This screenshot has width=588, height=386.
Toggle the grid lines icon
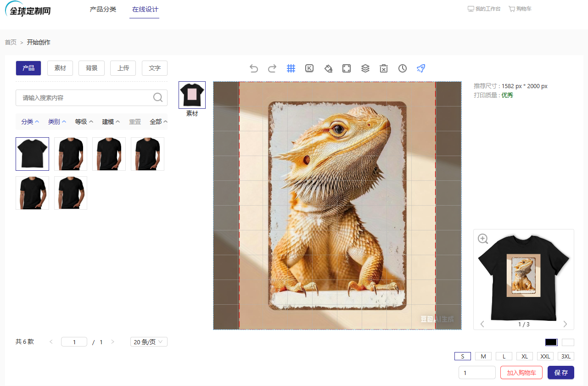[x=291, y=68]
